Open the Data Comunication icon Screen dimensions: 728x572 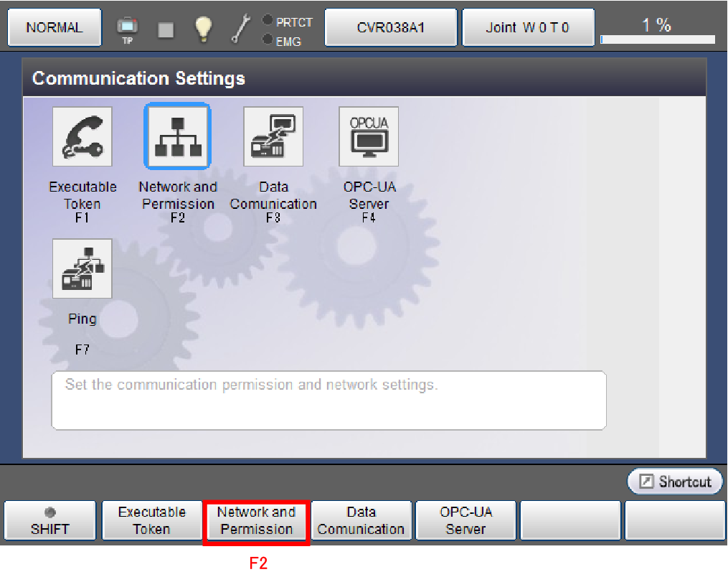273,137
